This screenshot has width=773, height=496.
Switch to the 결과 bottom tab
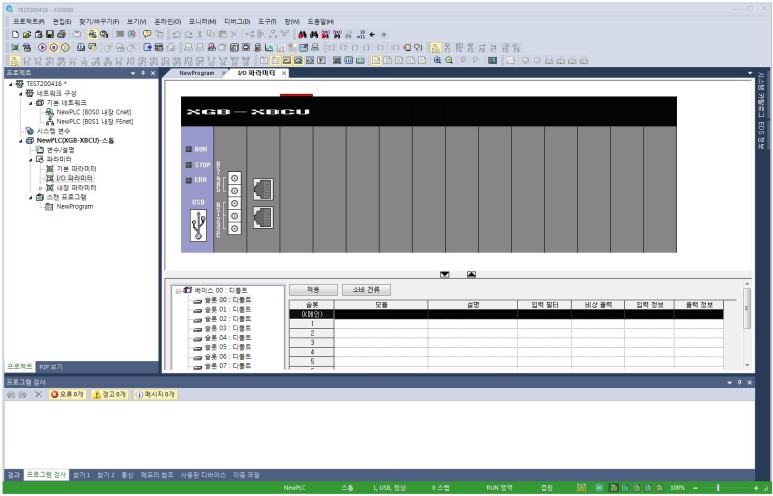(13, 475)
